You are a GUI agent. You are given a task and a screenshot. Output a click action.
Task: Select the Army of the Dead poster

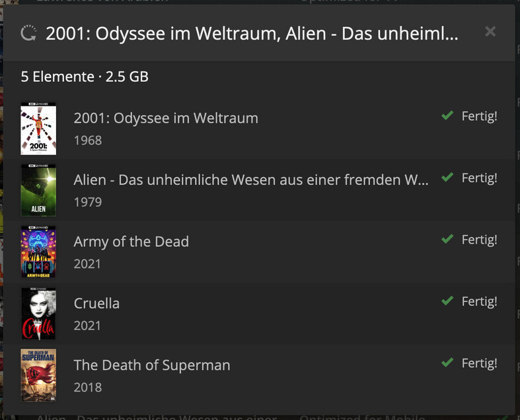[38, 252]
